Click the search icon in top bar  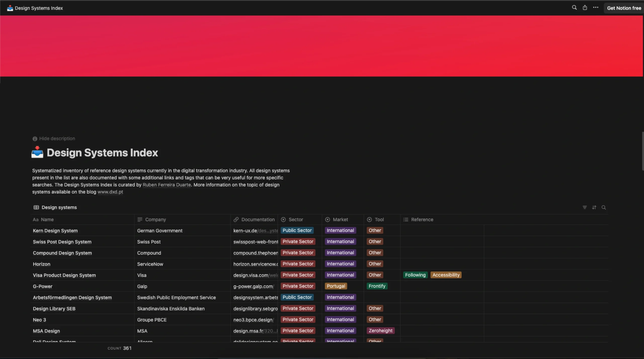(574, 8)
